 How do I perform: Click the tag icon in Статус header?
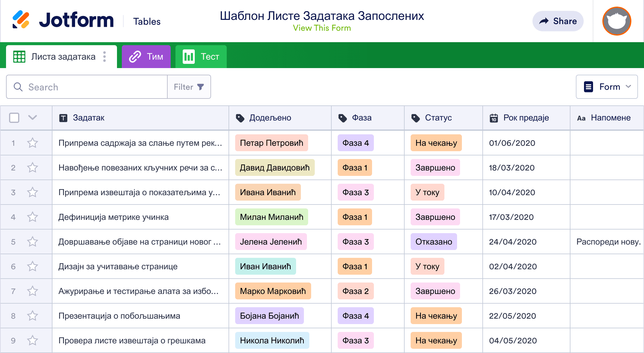pos(415,118)
